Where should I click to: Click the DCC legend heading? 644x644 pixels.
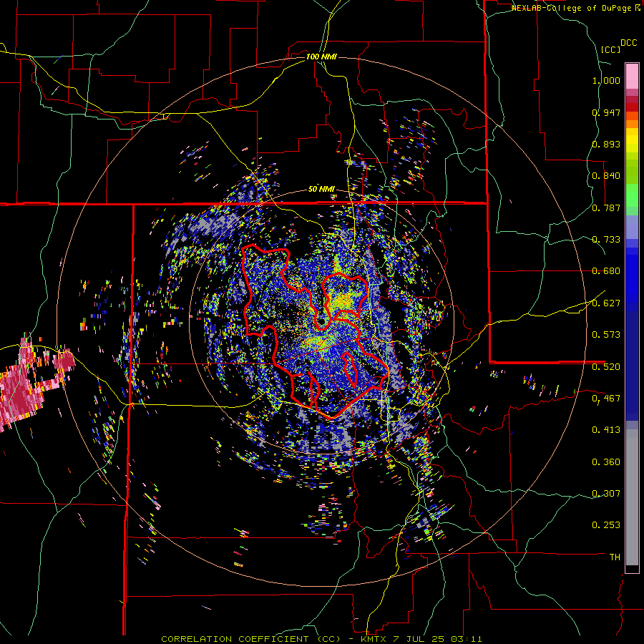click(628, 43)
